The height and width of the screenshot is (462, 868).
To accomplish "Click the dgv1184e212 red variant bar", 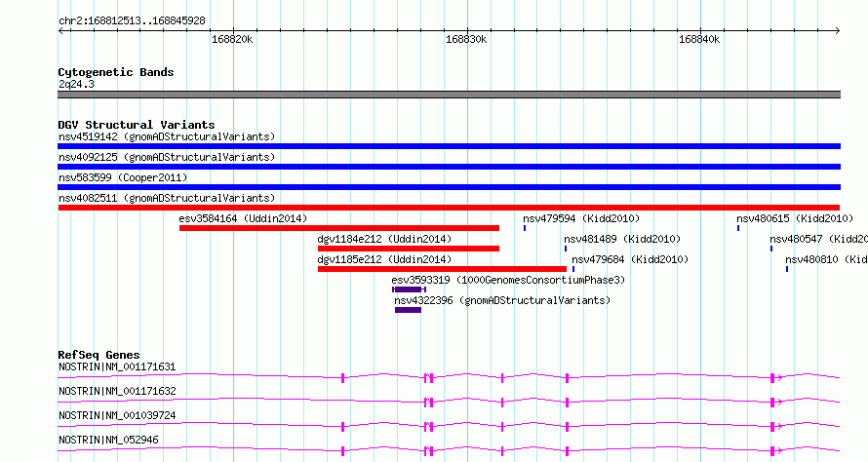I will tap(409, 249).
